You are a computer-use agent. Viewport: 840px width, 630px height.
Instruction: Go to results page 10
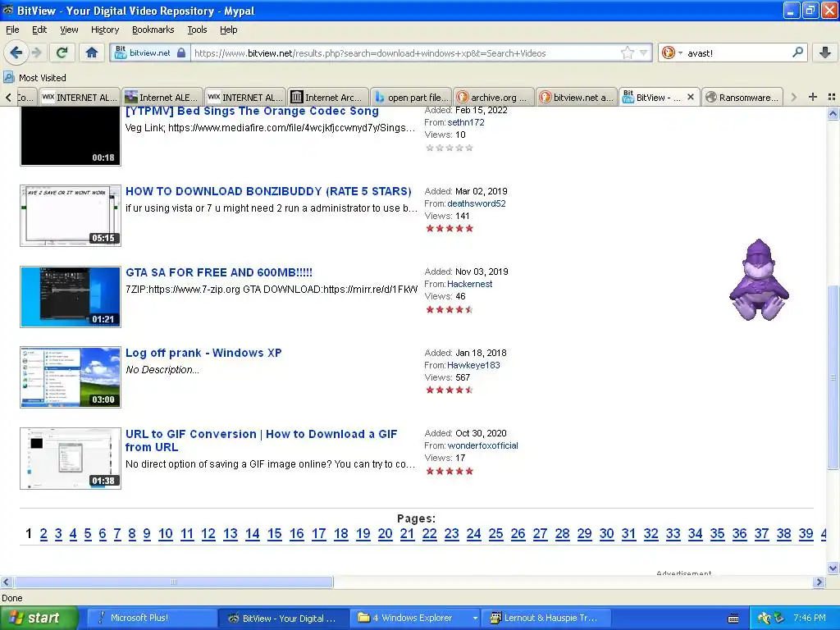coord(166,533)
